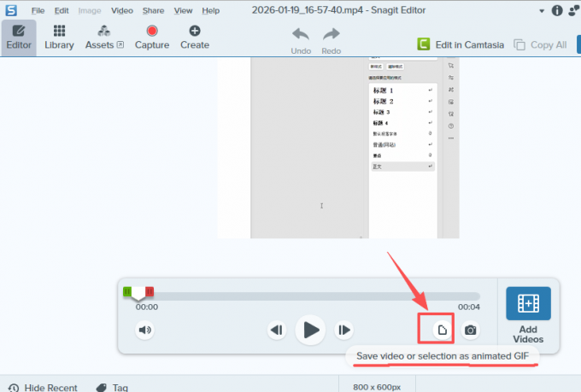Click the video timeline track

317,295
